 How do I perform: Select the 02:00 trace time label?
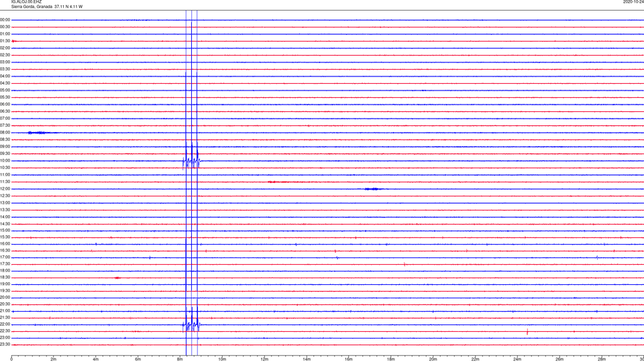5,48
